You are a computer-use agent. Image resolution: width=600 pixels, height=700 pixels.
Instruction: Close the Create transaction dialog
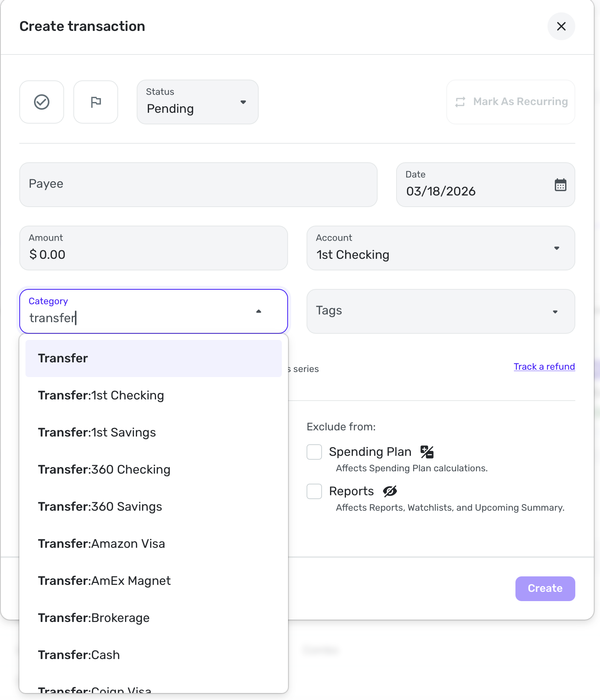click(561, 26)
